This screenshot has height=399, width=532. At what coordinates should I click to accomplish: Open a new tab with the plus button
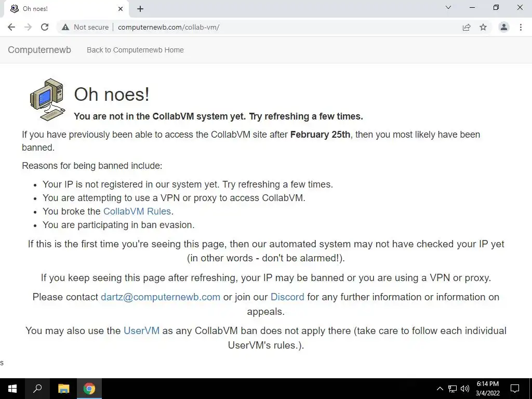click(x=140, y=9)
